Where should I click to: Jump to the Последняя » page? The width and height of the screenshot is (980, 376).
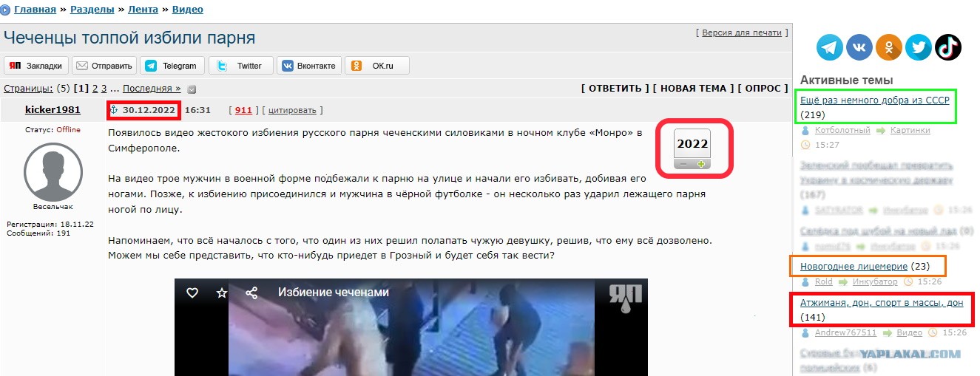pos(152,89)
